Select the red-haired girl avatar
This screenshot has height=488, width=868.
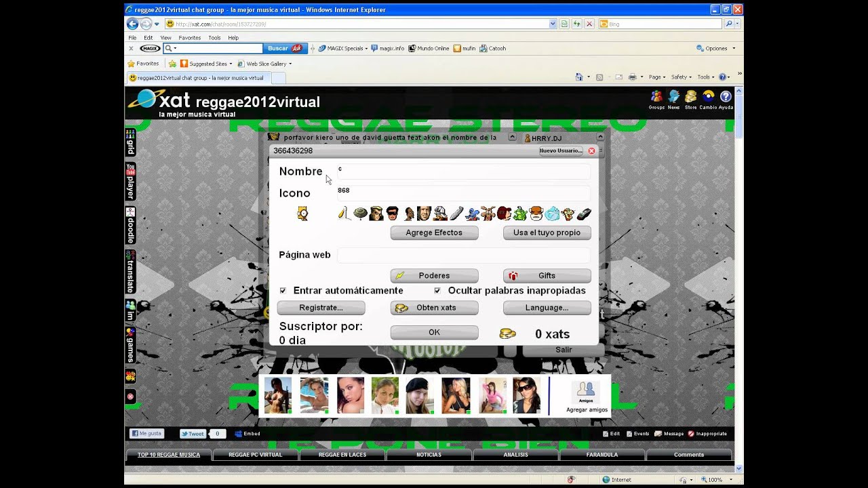click(504, 213)
